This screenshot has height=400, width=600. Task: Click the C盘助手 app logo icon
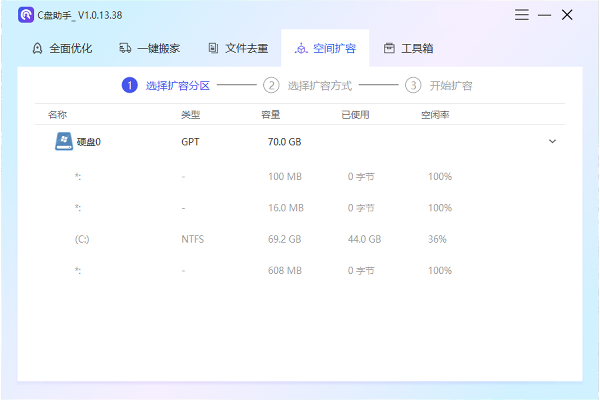[x=26, y=15]
